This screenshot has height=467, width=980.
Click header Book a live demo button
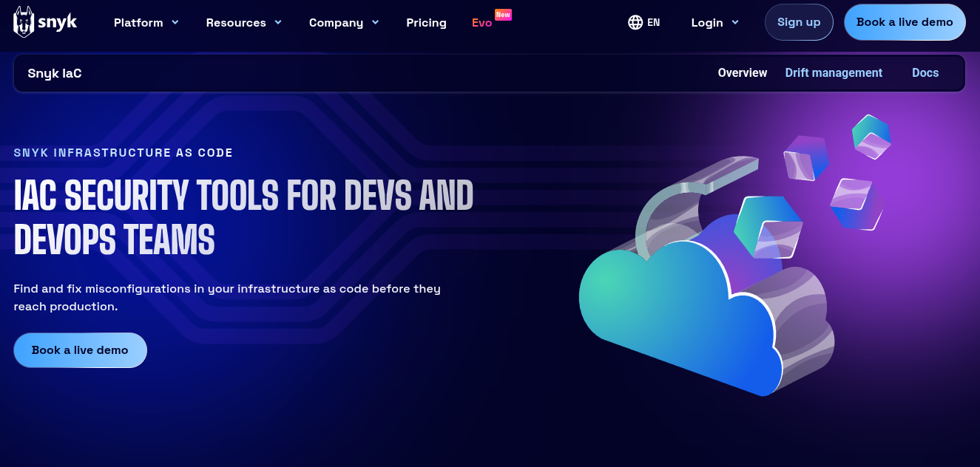click(905, 22)
